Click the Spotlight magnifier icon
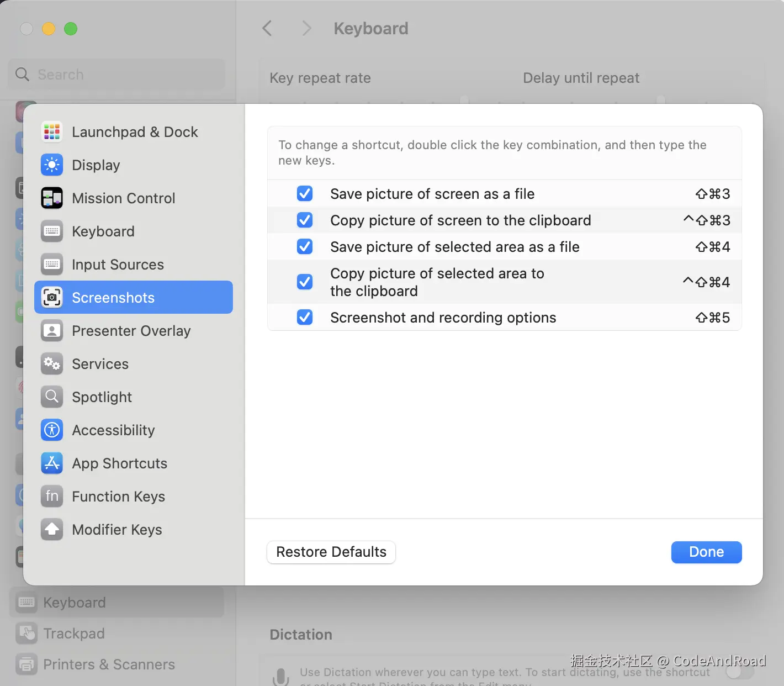Viewport: 784px width, 686px height. [52, 397]
